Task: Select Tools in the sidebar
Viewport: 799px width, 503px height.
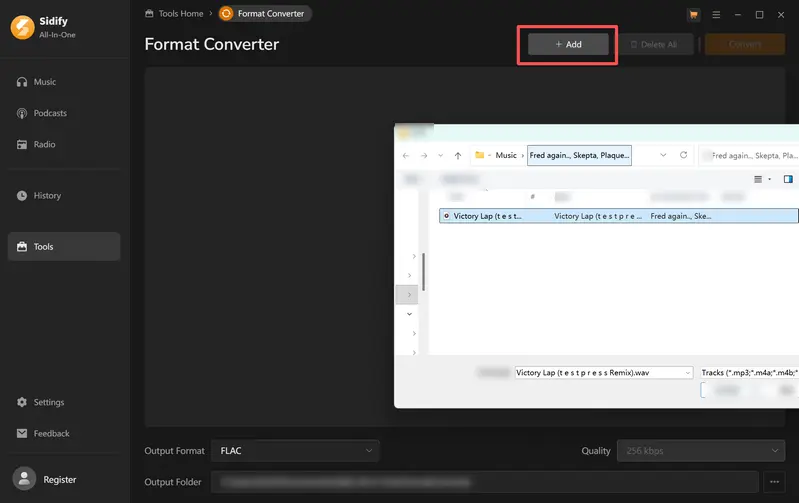Action: pyautogui.click(x=64, y=247)
